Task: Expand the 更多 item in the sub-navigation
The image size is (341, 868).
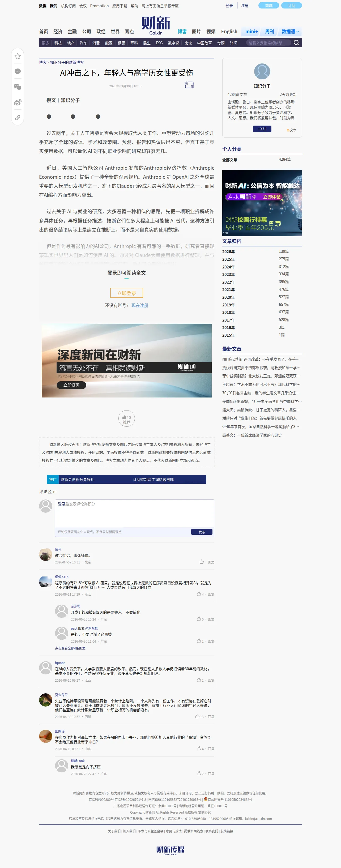Action: tap(45, 43)
